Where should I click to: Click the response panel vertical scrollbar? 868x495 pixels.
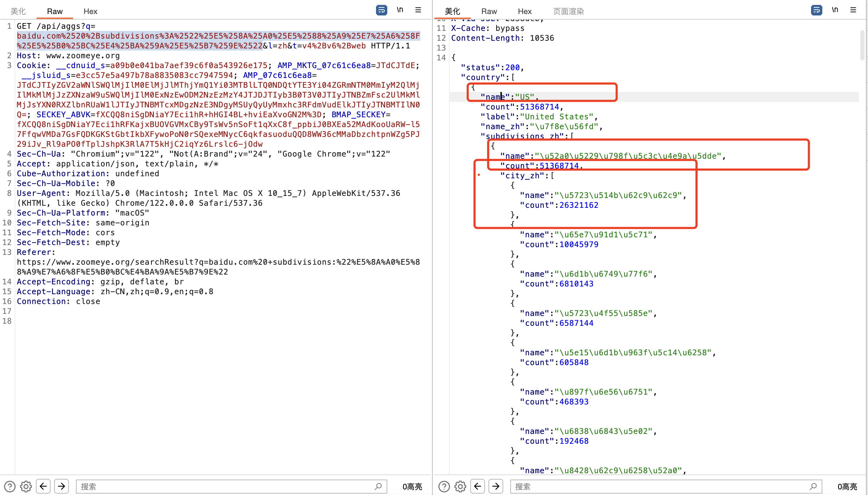tap(862, 46)
